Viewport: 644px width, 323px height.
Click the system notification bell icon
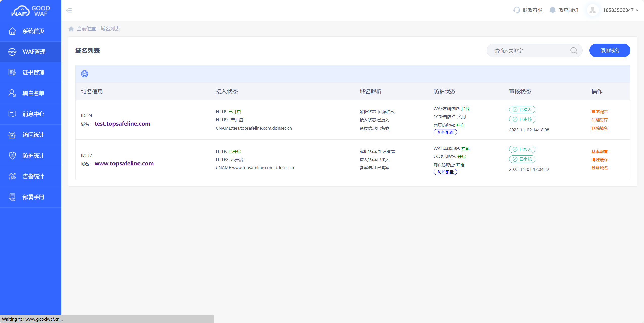coord(553,10)
